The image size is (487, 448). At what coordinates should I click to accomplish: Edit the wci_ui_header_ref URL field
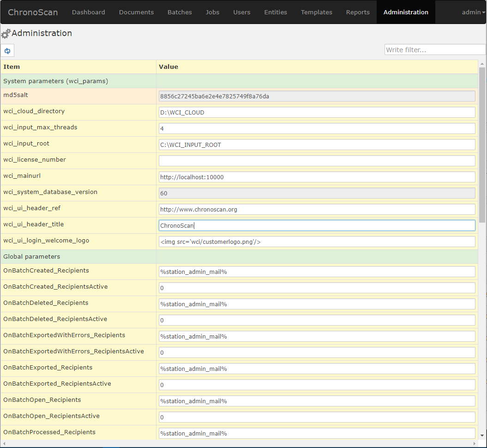(x=317, y=209)
